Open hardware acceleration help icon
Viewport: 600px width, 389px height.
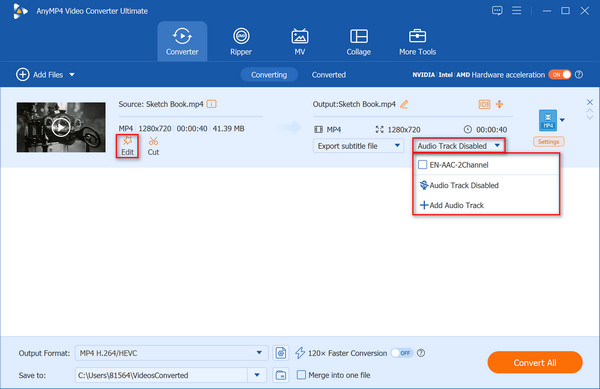pyautogui.click(x=579, y=75)
